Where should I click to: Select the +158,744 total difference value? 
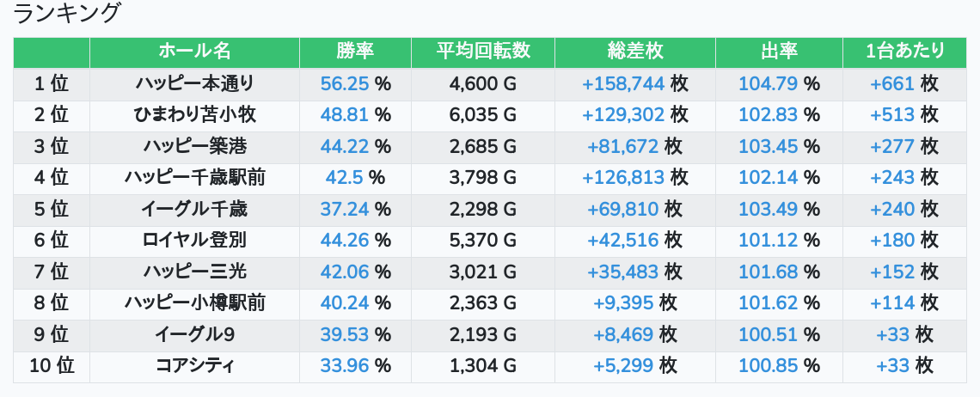(623, 83)
